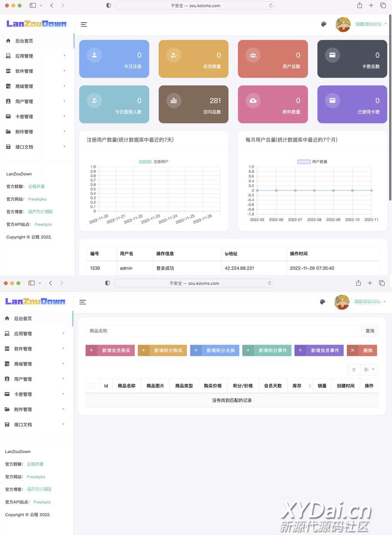Screen dimensions: 392x535
Task: Toggle the 注册用户 legend in the chart
Action: [x=154, y=162]
